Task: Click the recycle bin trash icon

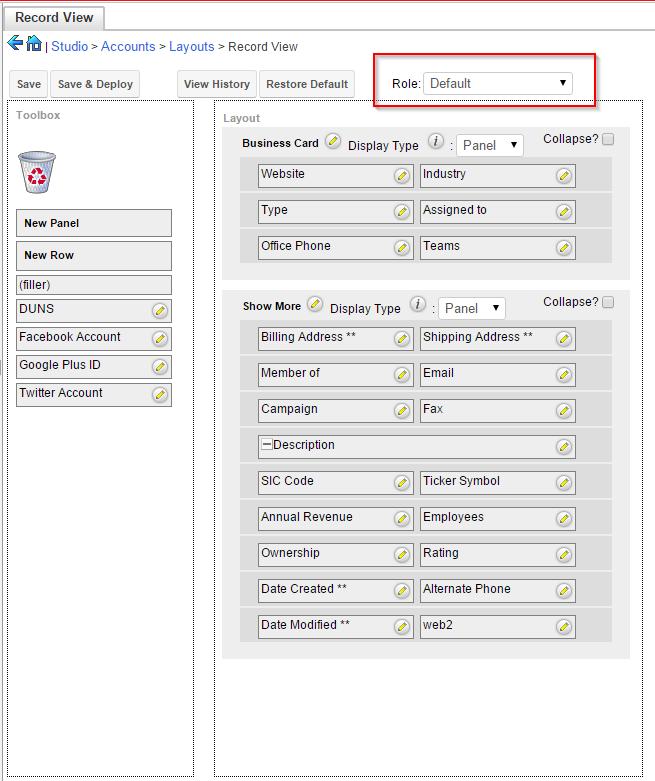Action: (x=37, y=172)
